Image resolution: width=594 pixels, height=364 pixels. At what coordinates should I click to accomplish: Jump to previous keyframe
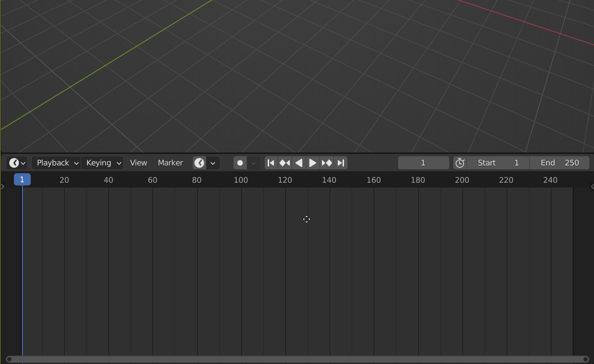285,163
